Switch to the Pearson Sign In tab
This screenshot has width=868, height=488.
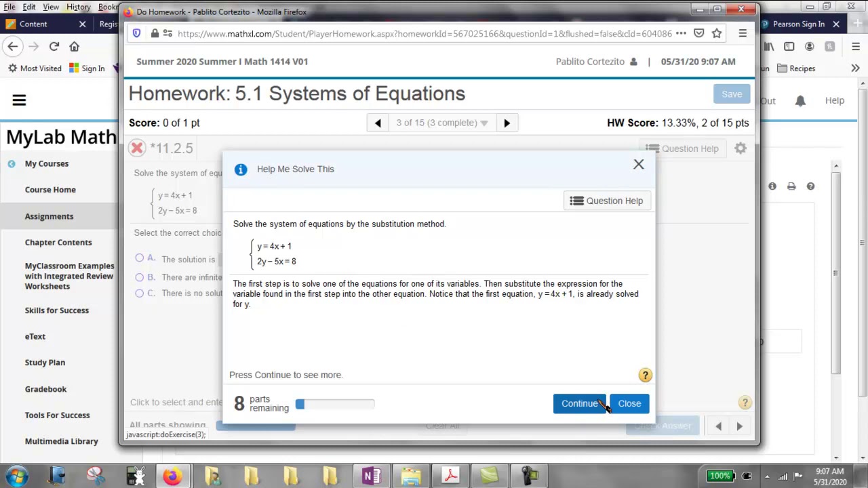(798, 24)
